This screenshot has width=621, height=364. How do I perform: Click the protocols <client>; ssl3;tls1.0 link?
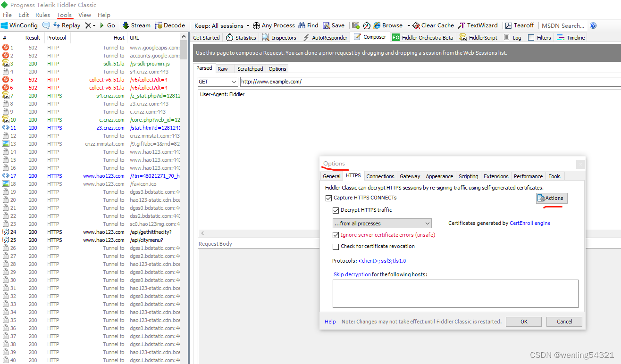tap(382, 261)
